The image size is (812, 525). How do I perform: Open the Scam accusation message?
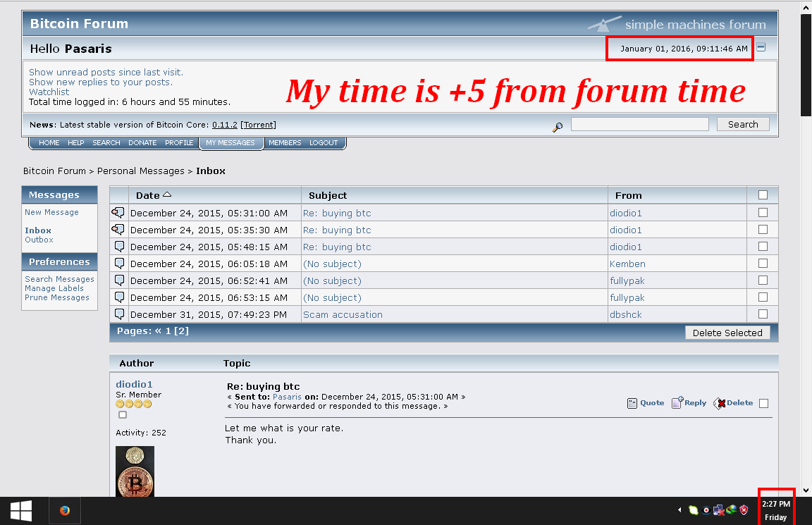(x=343, y=315)
